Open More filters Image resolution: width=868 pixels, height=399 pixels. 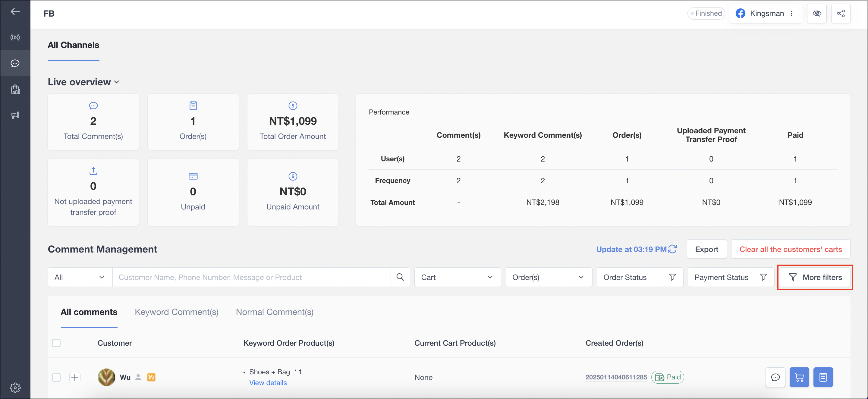coord(815,277)
